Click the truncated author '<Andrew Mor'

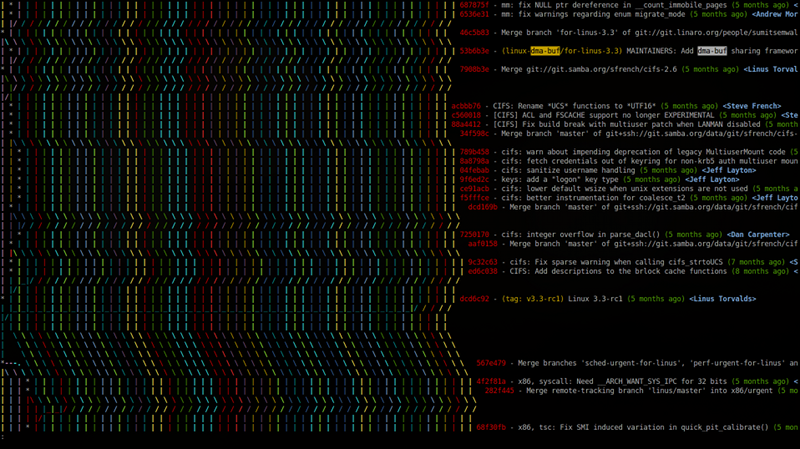[774, 14]
